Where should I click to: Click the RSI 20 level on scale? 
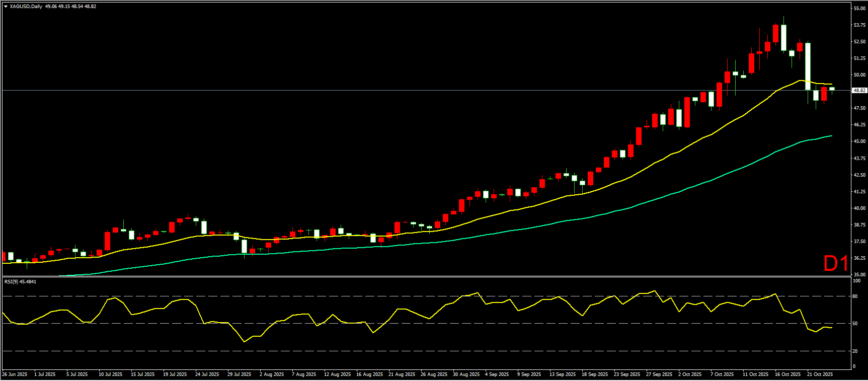pyautogui.click(x=855, y=351)
